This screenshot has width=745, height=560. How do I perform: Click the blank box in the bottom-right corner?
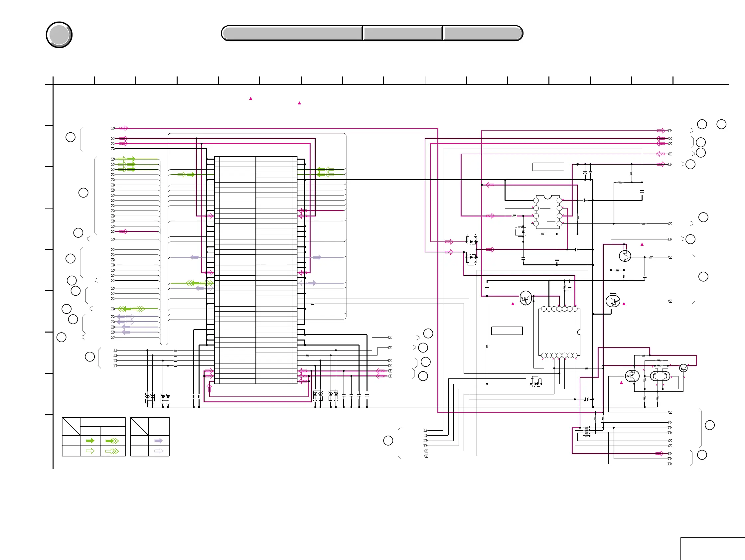point(712,549)
